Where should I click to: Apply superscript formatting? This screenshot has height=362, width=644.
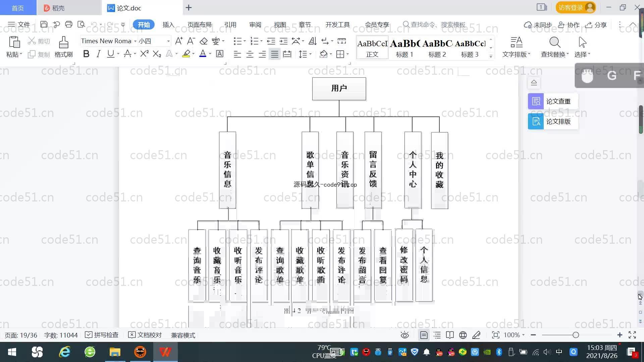tap(144, 54)
